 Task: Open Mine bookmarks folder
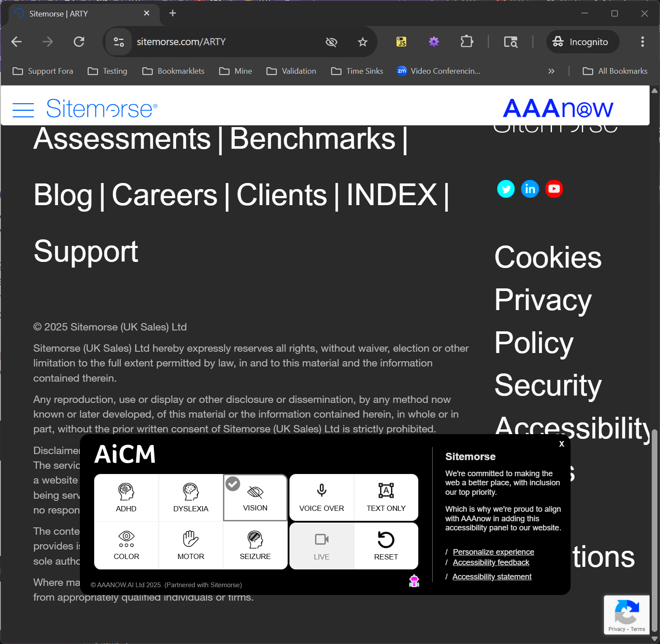(x=236, y=71)
